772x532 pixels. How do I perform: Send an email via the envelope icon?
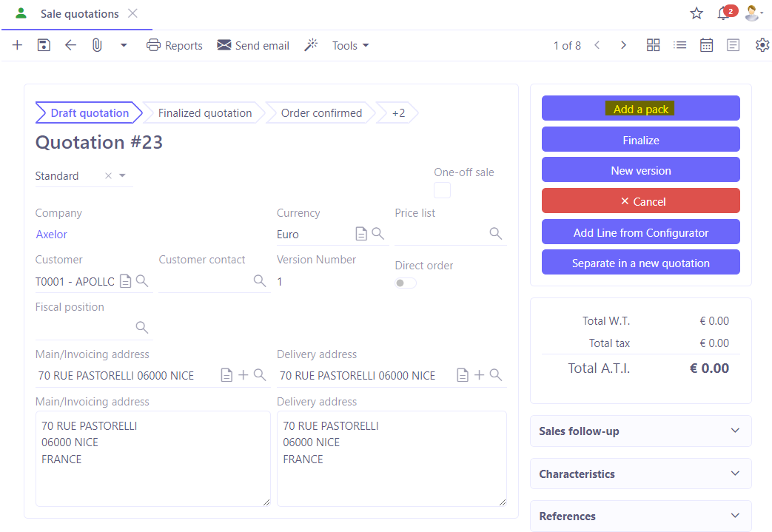pyautogui.click(x=224, y=45)
